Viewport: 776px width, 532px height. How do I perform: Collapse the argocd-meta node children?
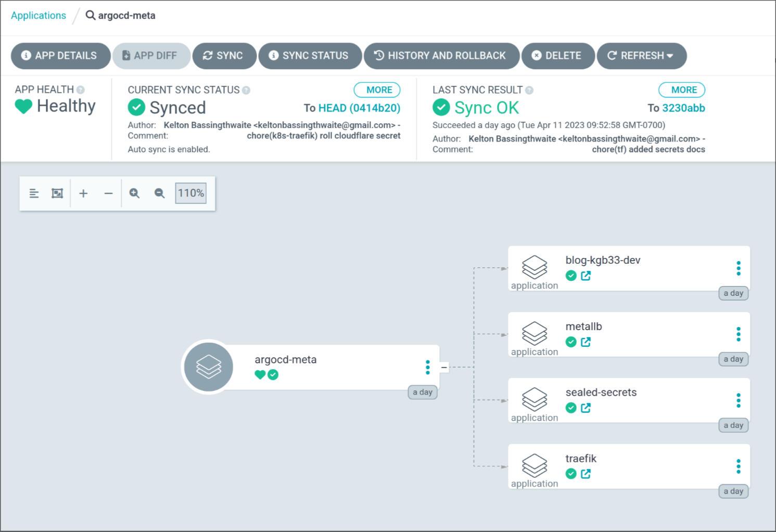[x=444, y=367]
